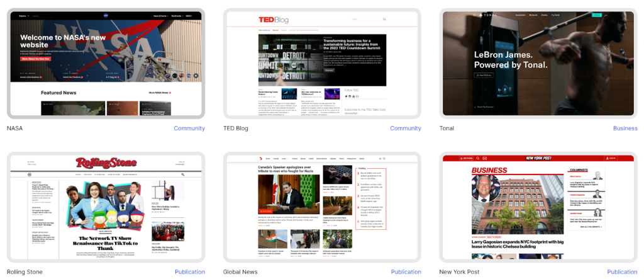
Task: Click the green button in Tonal's header
Action: [x=597, y=15]
